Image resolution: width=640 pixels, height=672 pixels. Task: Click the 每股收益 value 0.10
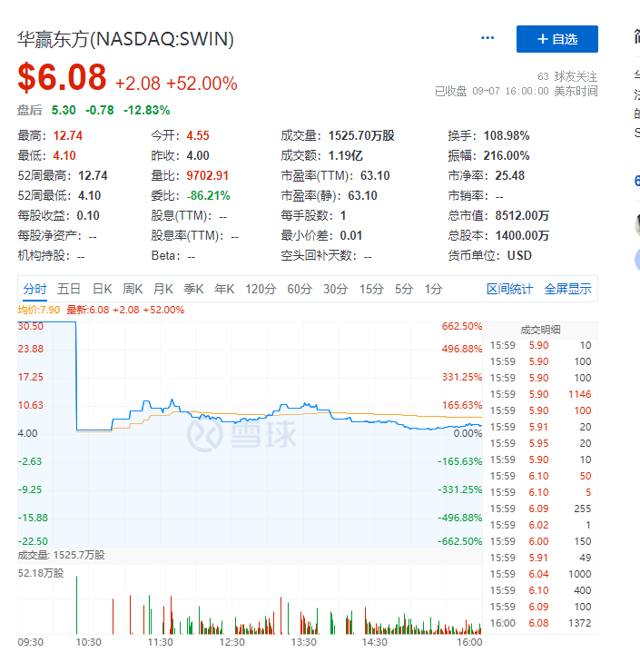click(x=88, y=215)
